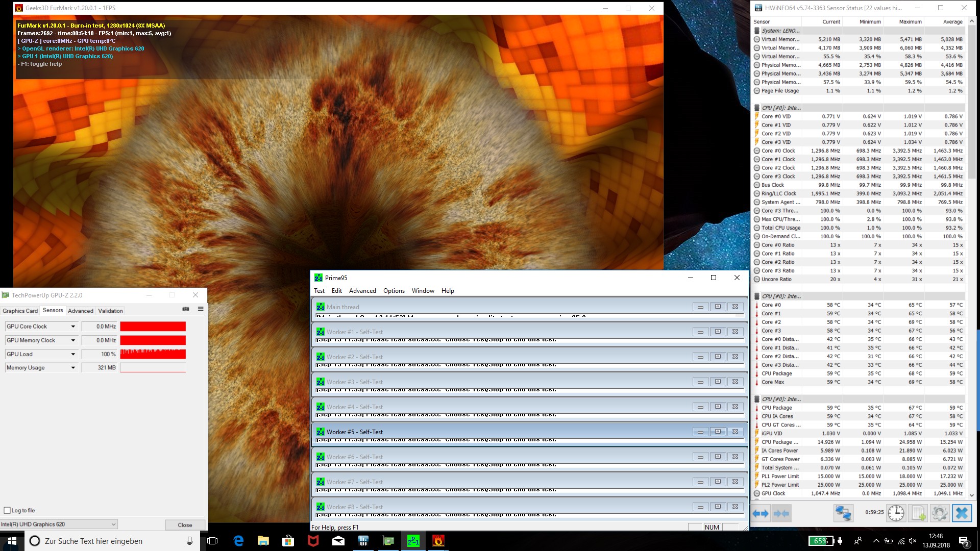Click HWiNFO blue X close sensors button
The image size is (980, 551).
point(962,513)
